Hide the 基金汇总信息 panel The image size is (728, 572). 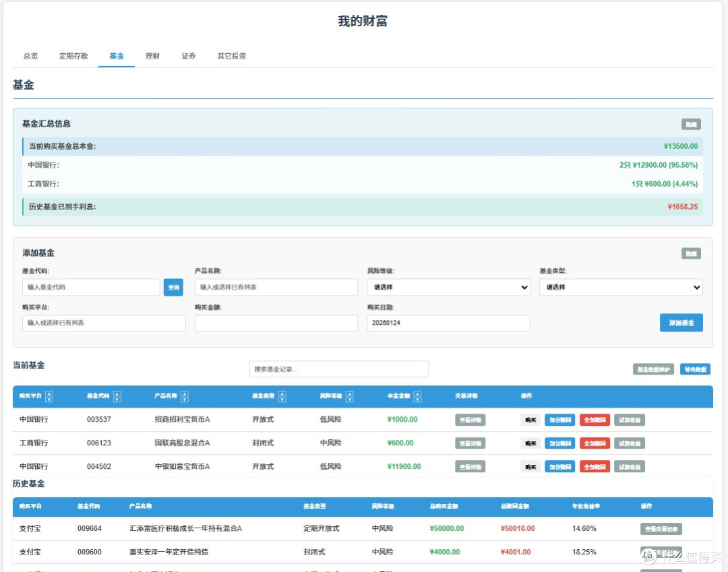(x=691, y=125)
